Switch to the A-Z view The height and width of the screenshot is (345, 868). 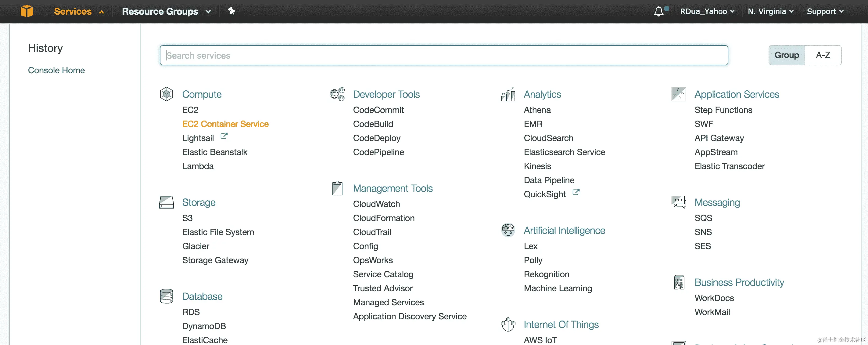[x=823, y=55]
